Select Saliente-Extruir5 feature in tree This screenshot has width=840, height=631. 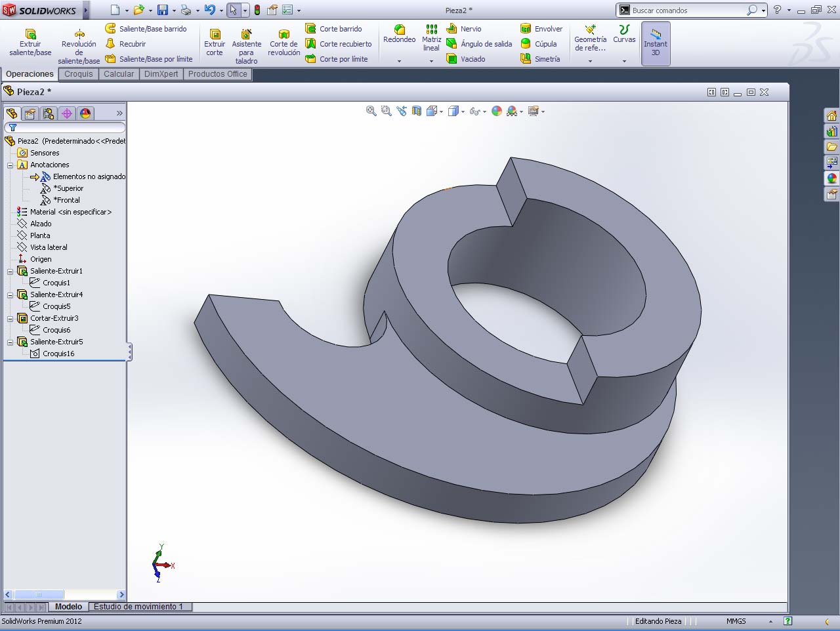point(51,342)
